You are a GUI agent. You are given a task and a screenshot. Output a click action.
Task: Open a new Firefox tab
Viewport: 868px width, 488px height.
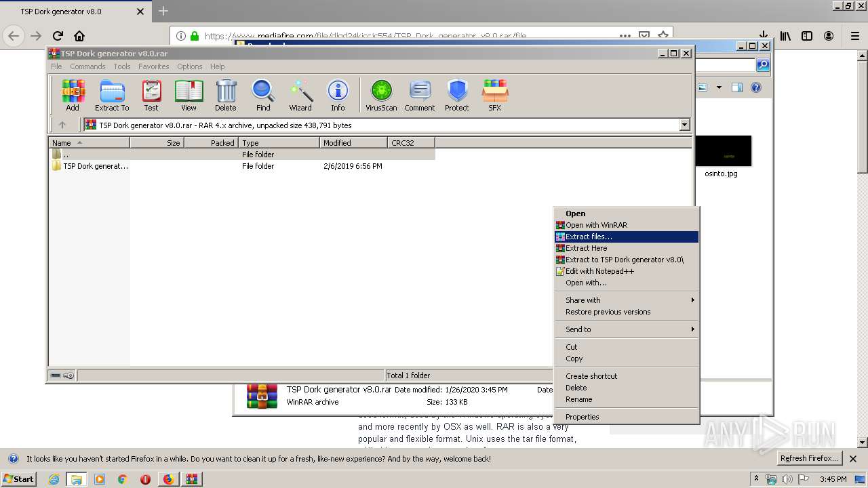[x=163, y=11]
